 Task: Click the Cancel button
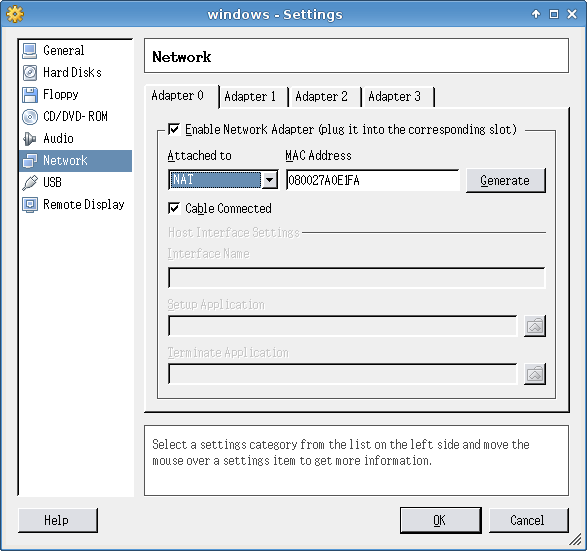coord(528,520)
